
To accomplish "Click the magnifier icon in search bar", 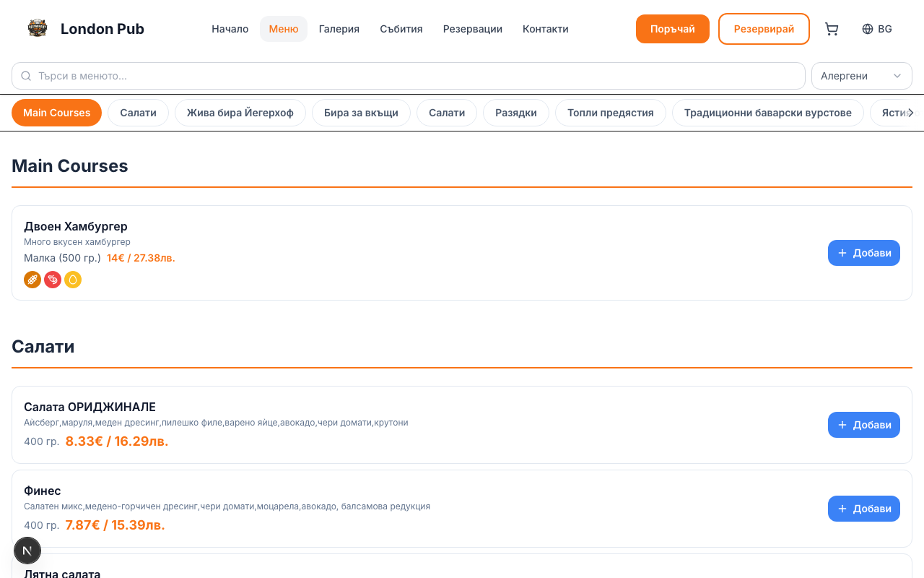I will pyautogui.click(x=26, y=76).
